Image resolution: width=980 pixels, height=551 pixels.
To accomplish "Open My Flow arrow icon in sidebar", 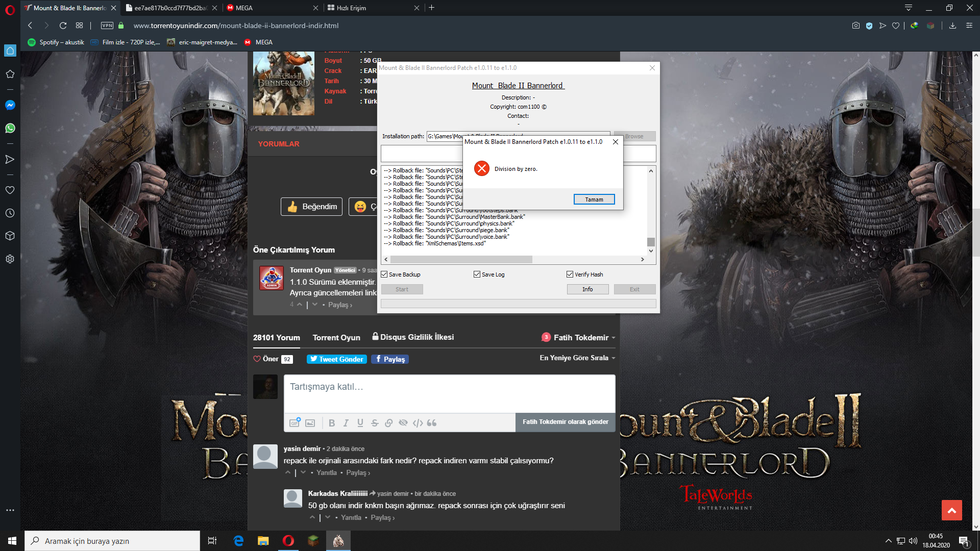I will [x=10, y=160].
